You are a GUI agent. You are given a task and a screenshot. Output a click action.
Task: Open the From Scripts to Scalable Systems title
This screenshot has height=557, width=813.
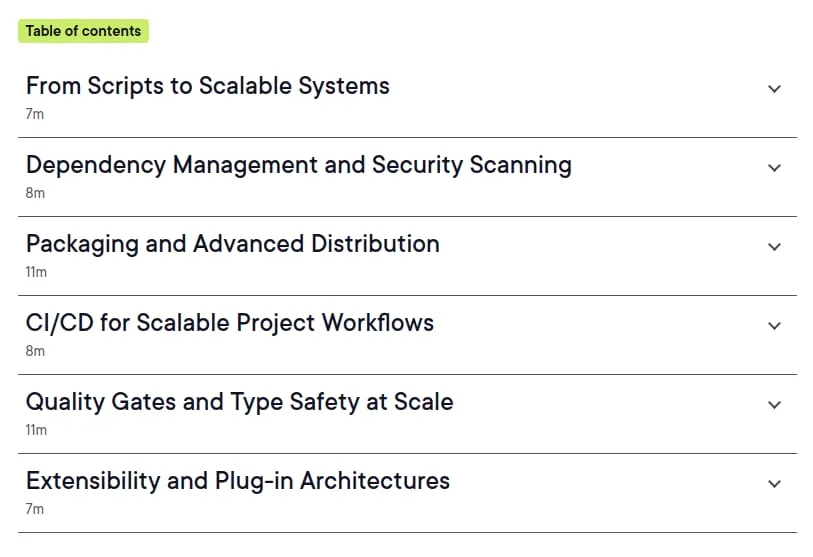click(x=207, y=86)
